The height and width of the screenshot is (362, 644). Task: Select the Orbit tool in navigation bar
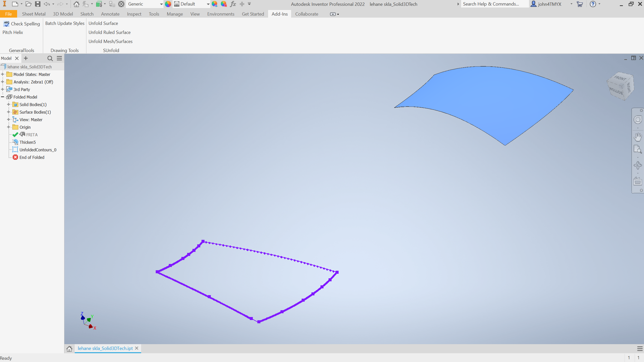[637, 165]
